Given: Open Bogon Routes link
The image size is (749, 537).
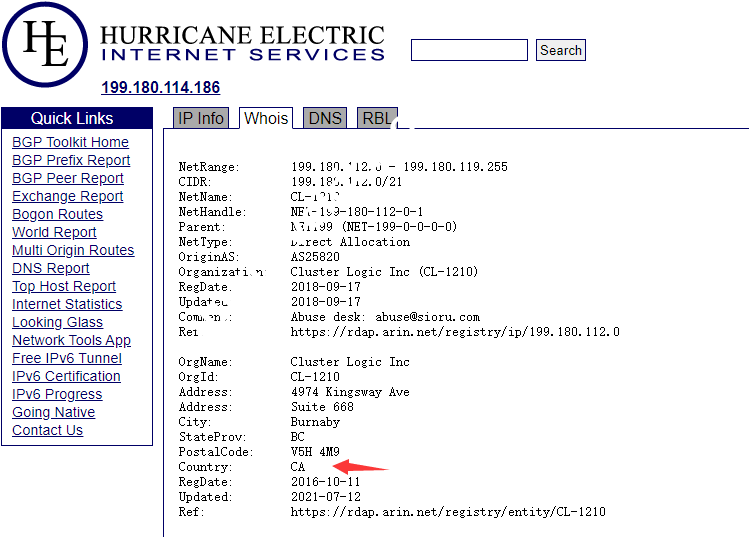Looking at the screenshot, I should (57, 214).
